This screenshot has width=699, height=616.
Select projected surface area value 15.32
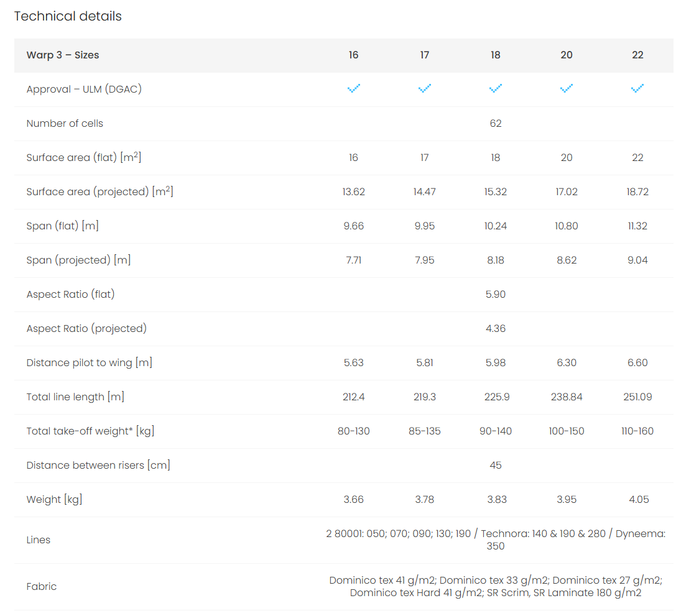(496, 192)
